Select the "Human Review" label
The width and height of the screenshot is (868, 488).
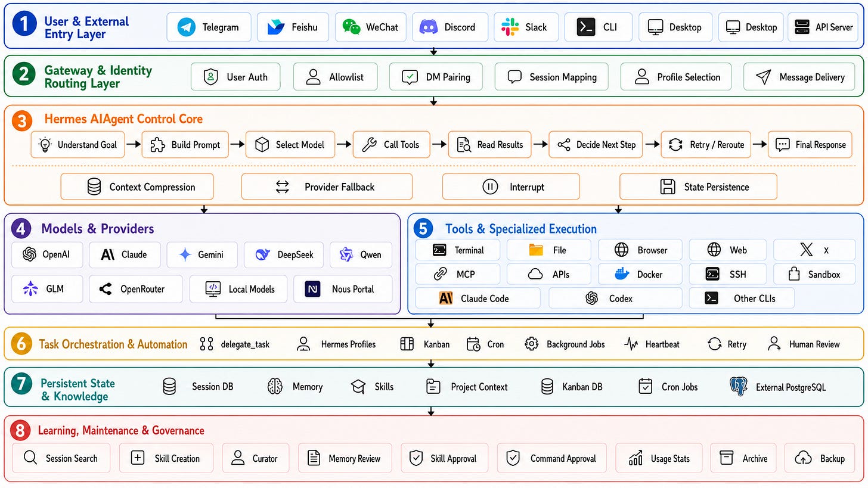click(x=814, y=344)
